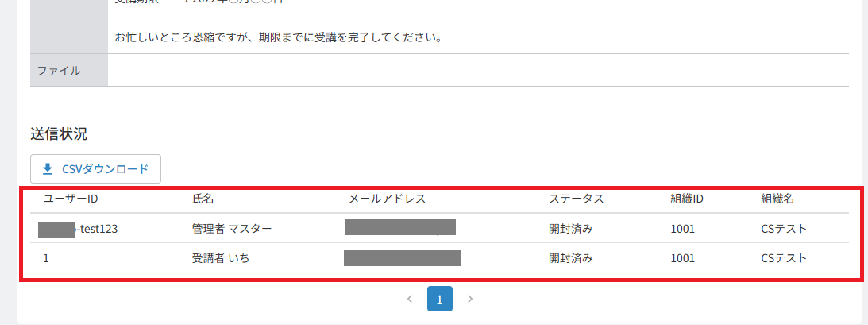Viewport: 868px width, 325px height.
Task: Click the メールアドレス column header
Action: (x=388, y=199)
